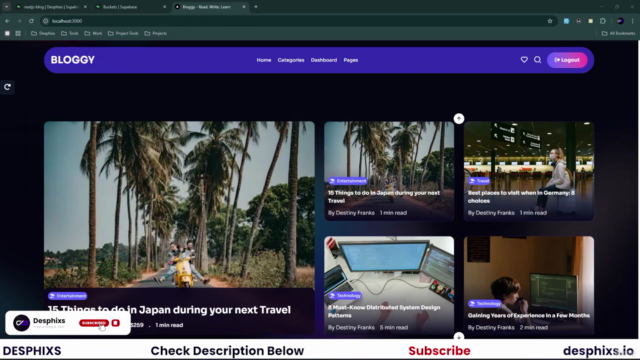Viewport: 640px width, 360px height.
Task: Open Tools bookmark folder
Action: 70,33
